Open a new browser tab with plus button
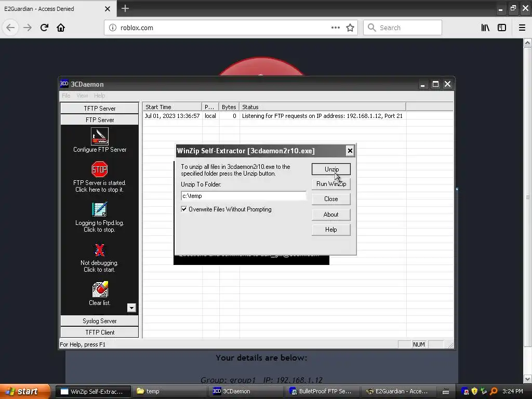 125,8
